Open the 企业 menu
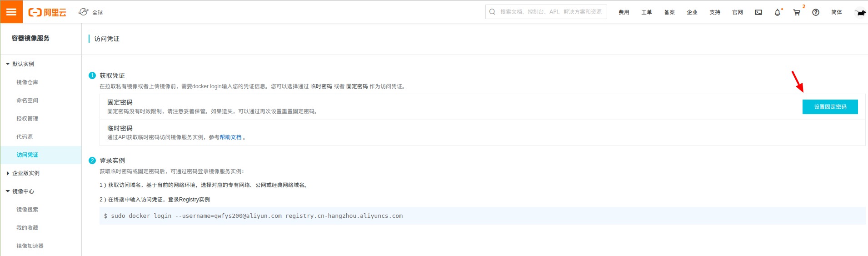868x256 pixels. 692,12
